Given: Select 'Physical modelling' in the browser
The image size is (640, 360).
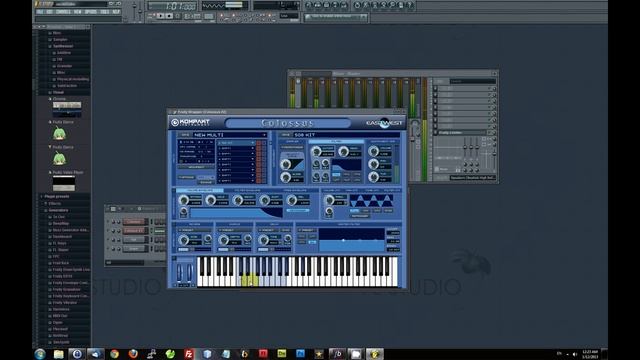Looking at the screenshot, I should (x=73, y=79).
